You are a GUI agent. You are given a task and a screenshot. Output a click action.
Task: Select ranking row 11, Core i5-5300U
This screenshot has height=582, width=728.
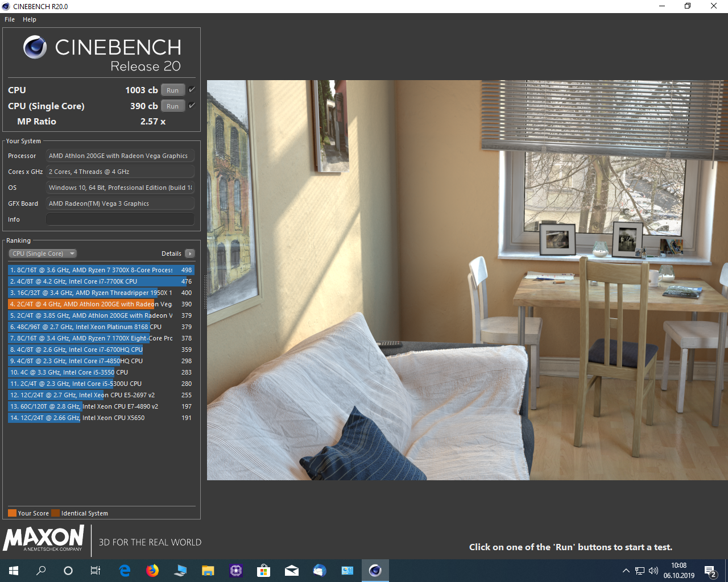(101, 384)
